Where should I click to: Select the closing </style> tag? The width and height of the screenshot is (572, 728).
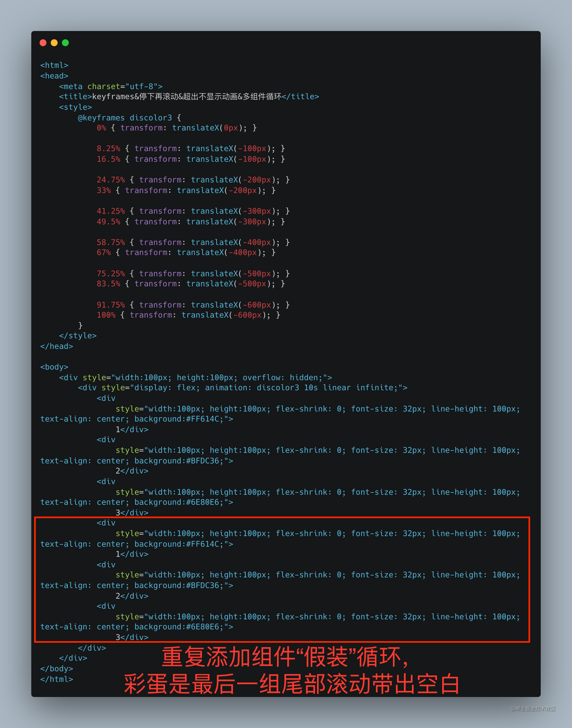pos(78,336)
